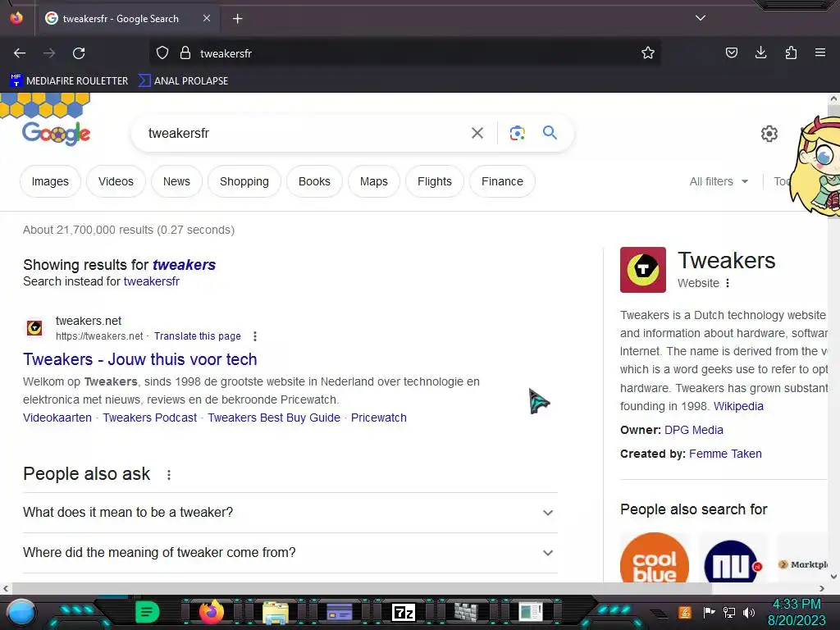The width and height of the screenshot is (840, 630).
Task: Open the NU related search thumbnail
Action: click(x=733, y=558)
